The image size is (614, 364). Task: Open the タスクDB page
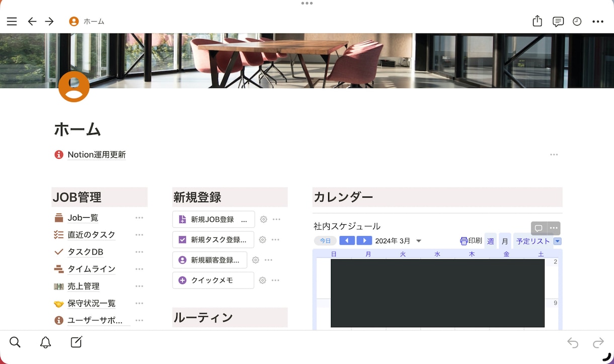tap(86, 252)
